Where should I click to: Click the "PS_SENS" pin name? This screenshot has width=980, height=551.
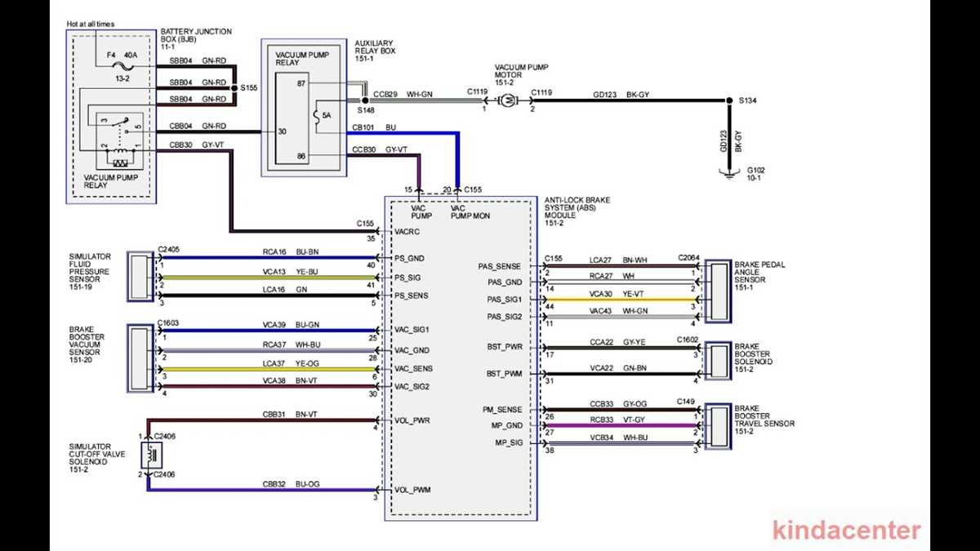pos(412,295)
